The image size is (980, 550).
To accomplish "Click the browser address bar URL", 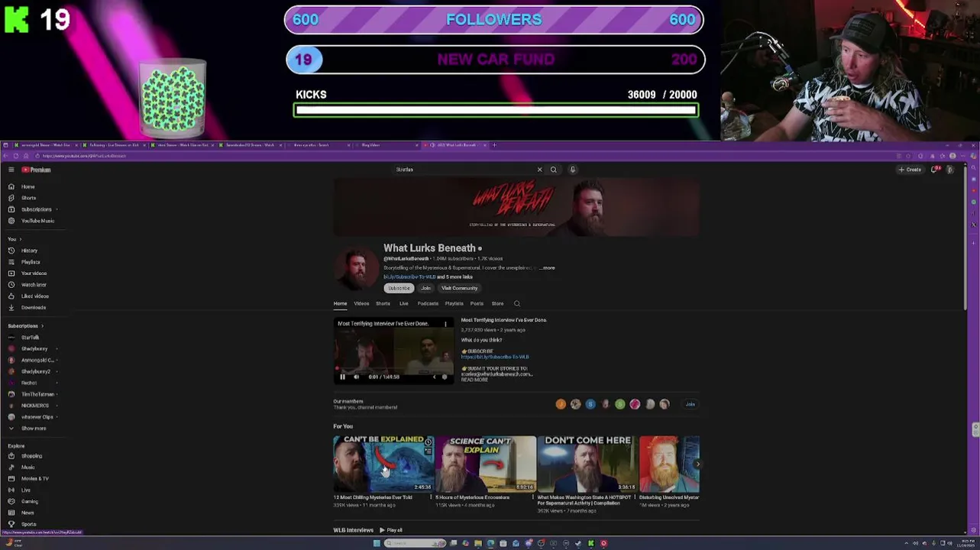I will [x=84, y=156].
